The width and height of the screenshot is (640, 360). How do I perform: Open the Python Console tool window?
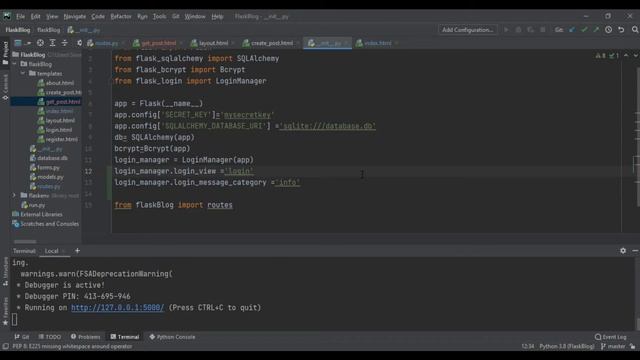[x=172, y=337]
